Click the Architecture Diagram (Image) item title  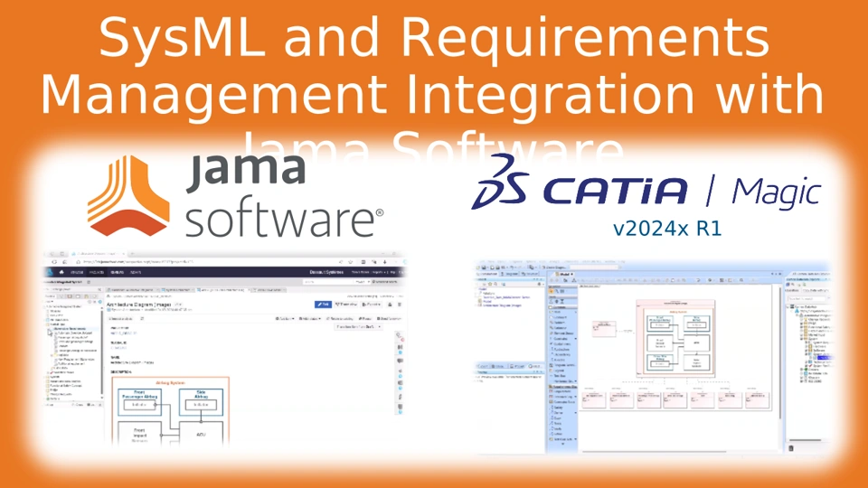click(139, 305)
